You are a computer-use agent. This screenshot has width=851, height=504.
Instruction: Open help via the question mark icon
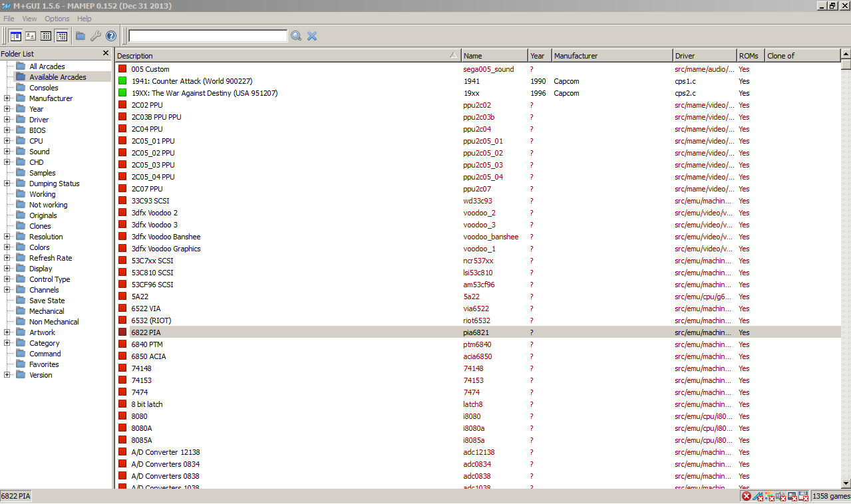(x=111, y=36)
